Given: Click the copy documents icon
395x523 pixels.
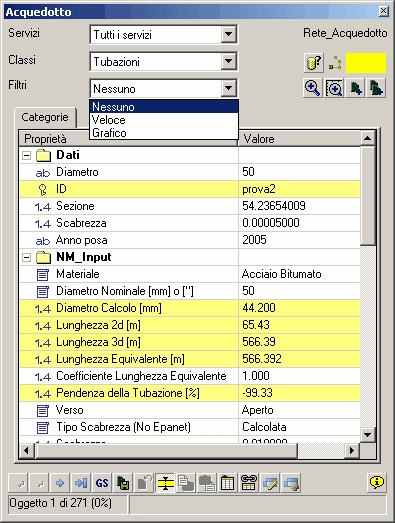Looking at the screenshot, I should pyautogui.click(x=186, y=483).
